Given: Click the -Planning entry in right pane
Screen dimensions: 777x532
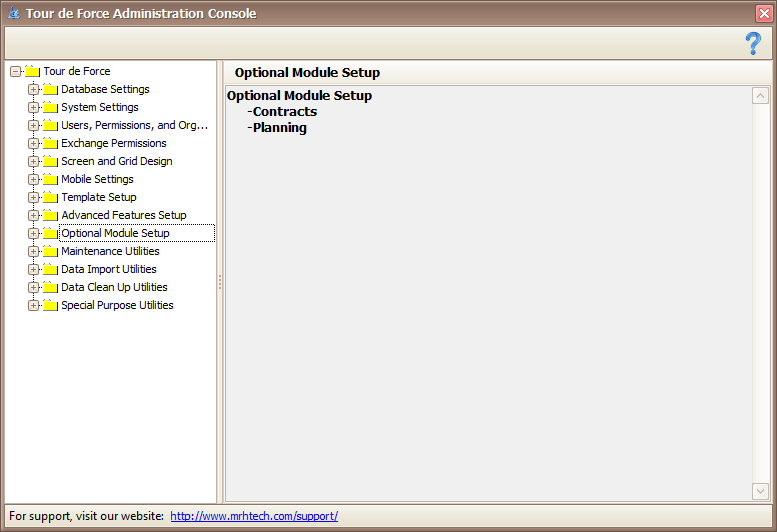Looking at the screenshot, I should [x=277, y=128].
